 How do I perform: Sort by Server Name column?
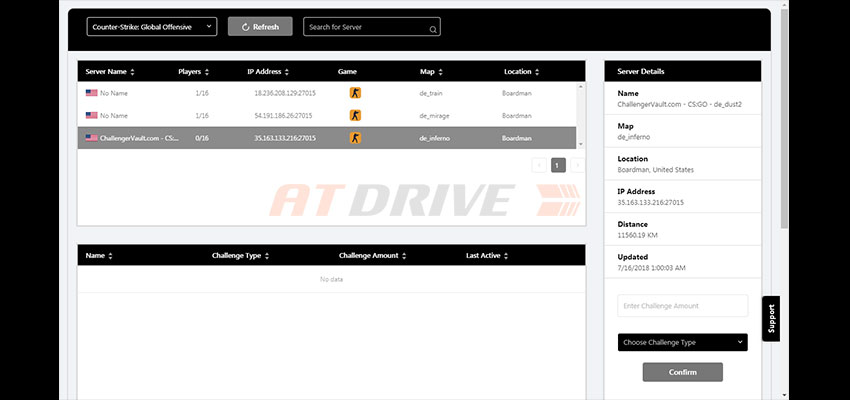(110, 72)
